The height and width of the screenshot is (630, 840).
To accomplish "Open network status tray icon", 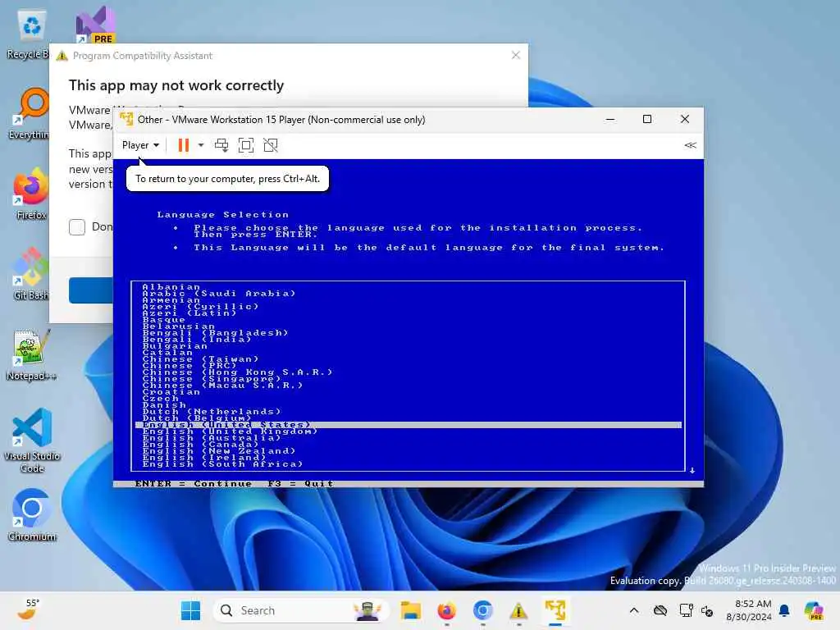I will tap(686, 610).
